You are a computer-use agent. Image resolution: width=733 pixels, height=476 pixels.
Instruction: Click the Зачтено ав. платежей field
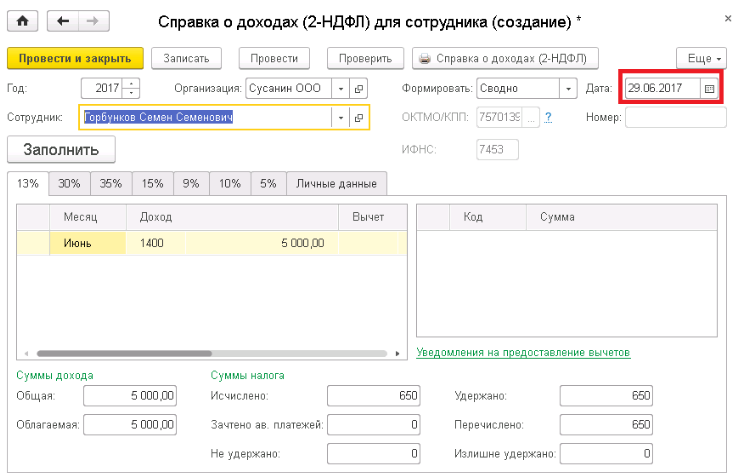point(374,425)
